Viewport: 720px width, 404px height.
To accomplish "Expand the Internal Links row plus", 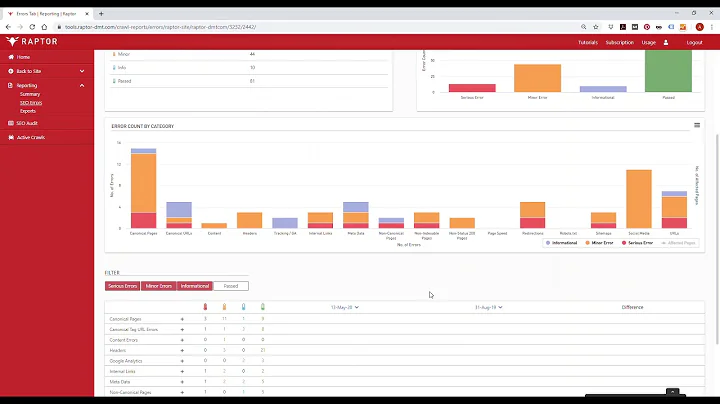I will [x=182, y=371].
